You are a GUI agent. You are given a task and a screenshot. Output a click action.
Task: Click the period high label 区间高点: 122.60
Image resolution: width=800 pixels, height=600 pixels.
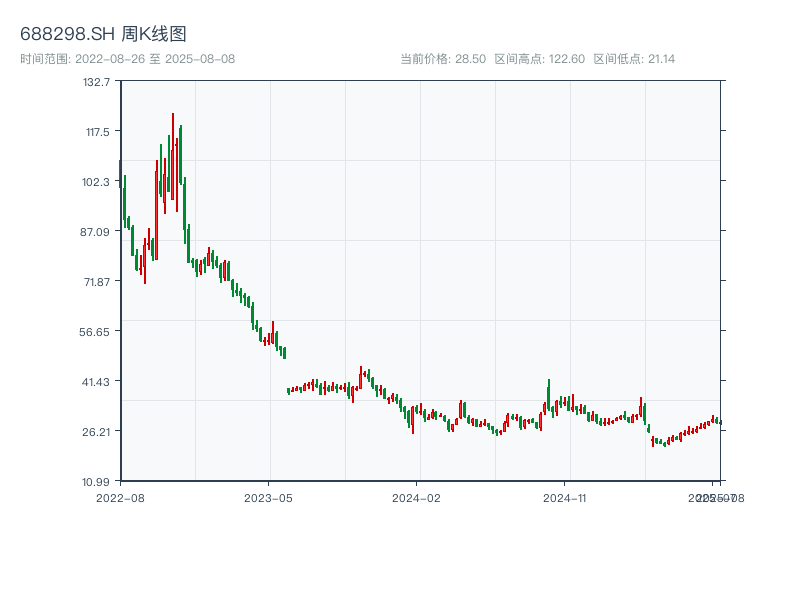pos(540,59)
